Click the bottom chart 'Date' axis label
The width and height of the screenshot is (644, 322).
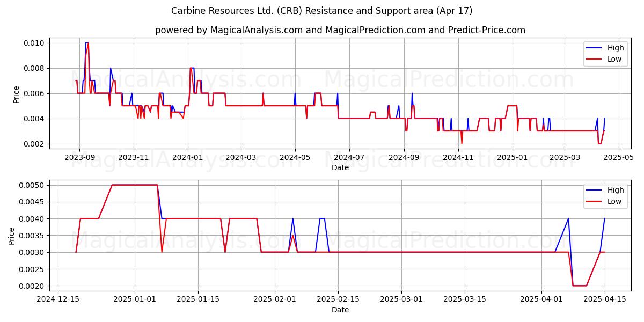[340, 310]
